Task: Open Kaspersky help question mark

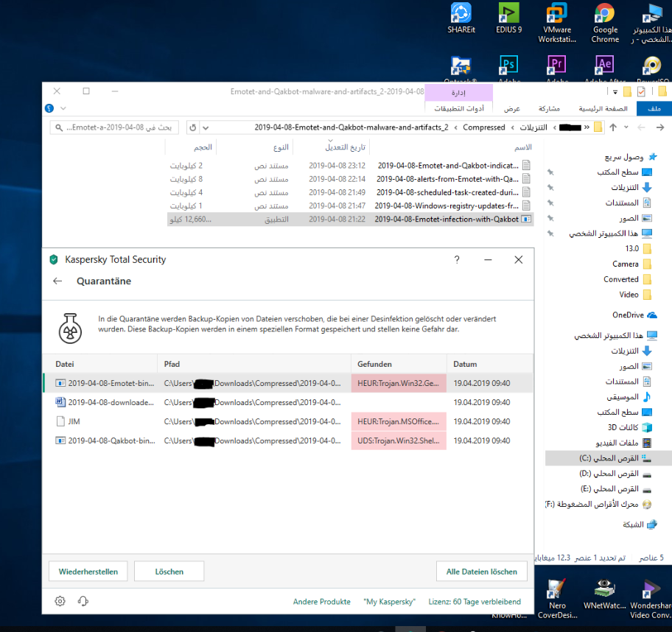Action: pyautogui.click(x=457, y=260)
